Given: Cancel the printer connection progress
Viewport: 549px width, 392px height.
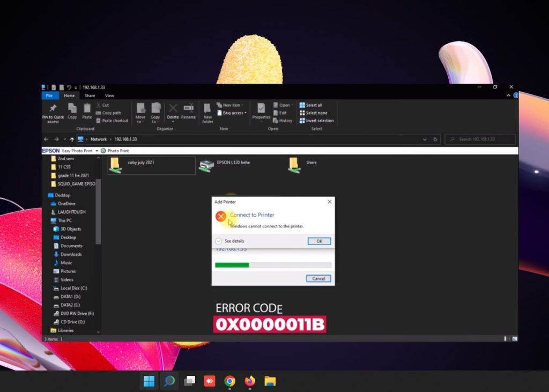Looking at the screenshot, I should (x=318, y=279).
